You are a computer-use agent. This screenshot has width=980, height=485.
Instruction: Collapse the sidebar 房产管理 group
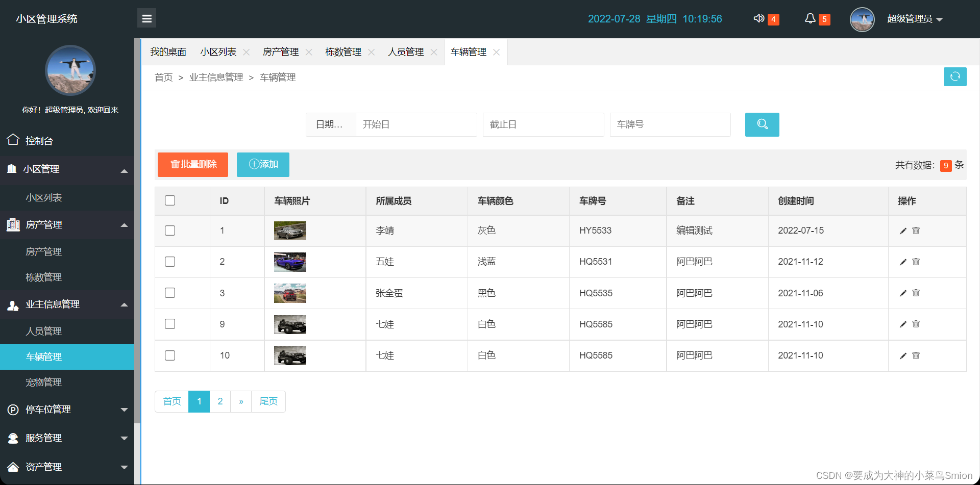tap(67, 225)
